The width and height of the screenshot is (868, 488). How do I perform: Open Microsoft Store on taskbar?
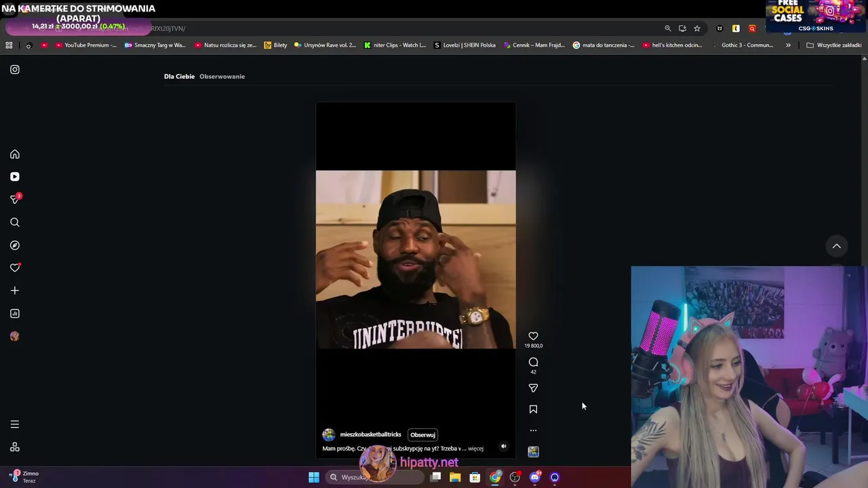click(475, 477)
